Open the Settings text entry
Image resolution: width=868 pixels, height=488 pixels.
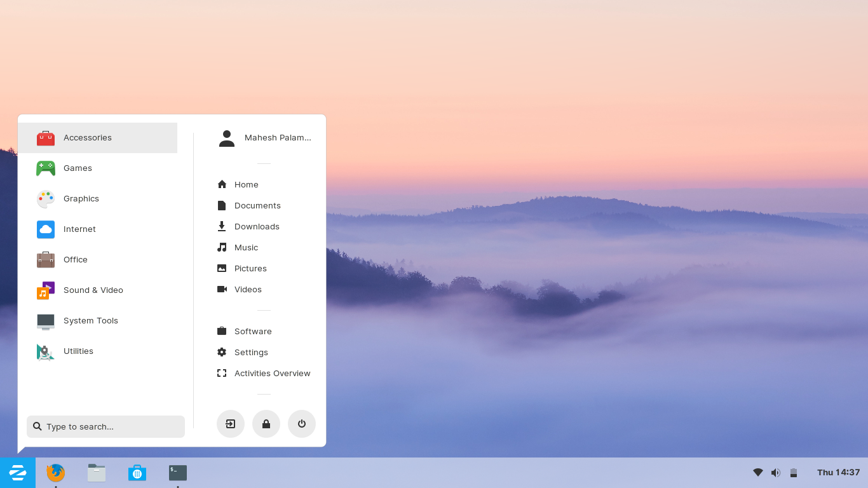click(251, 353)
